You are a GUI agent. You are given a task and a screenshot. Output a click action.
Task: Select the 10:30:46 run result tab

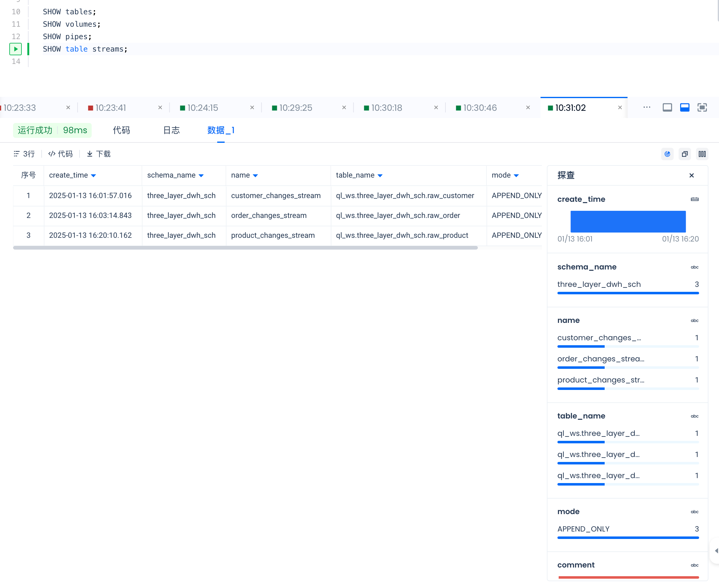[x=480, y=108]
